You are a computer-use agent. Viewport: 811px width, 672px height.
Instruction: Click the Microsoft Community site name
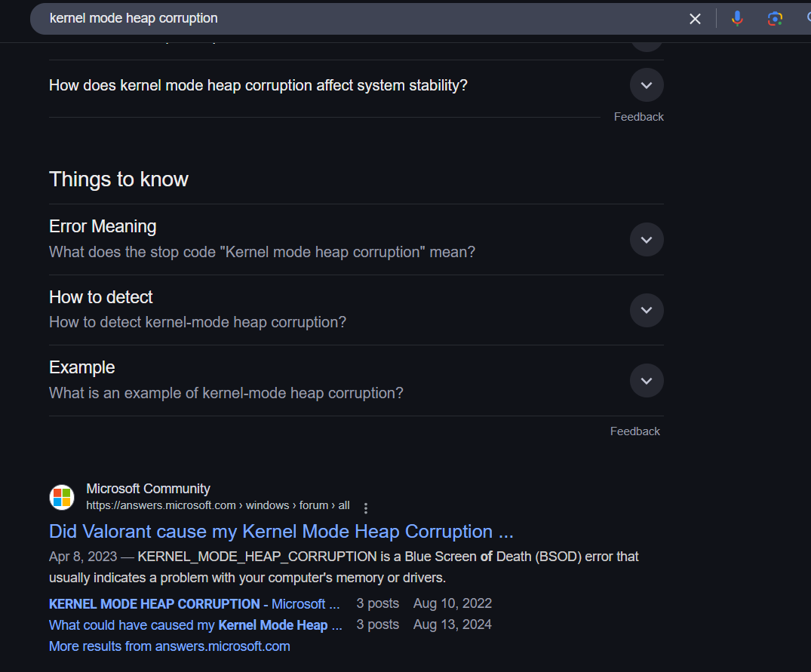pyautogui.click(x=148, y=489)
